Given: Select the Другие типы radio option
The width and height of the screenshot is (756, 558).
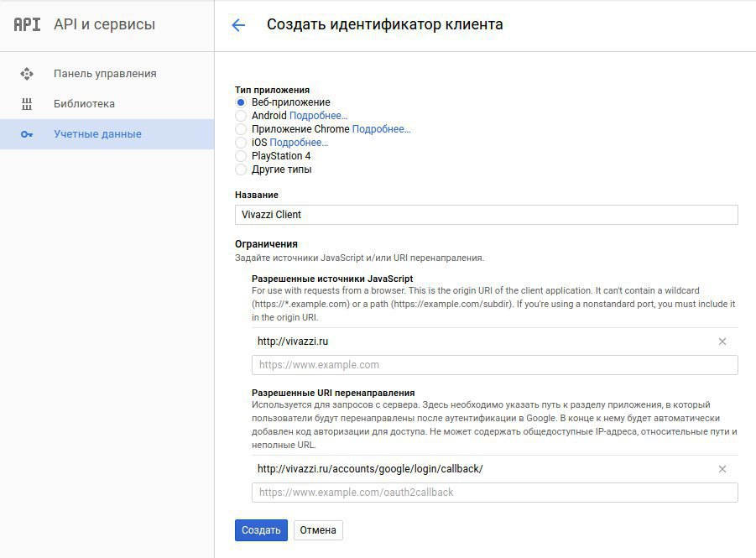Looking at the screenshot, I should tap(241, 169).
